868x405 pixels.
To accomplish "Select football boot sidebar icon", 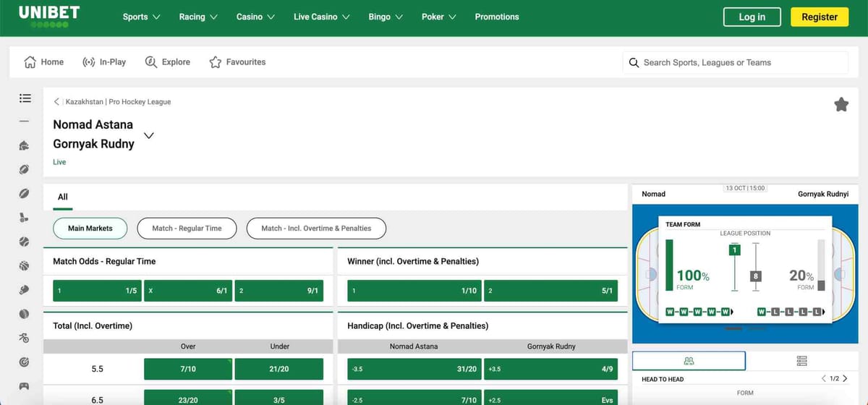I will coord(25,217).
